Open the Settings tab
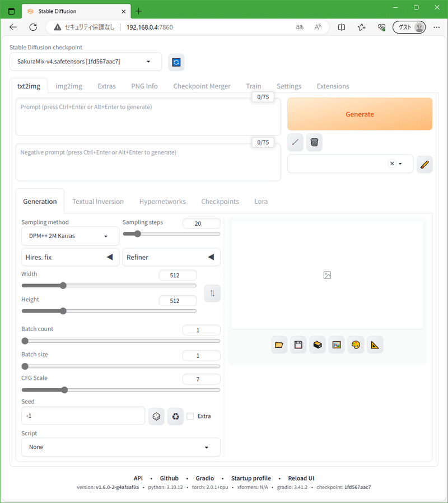 click(289, 86)
